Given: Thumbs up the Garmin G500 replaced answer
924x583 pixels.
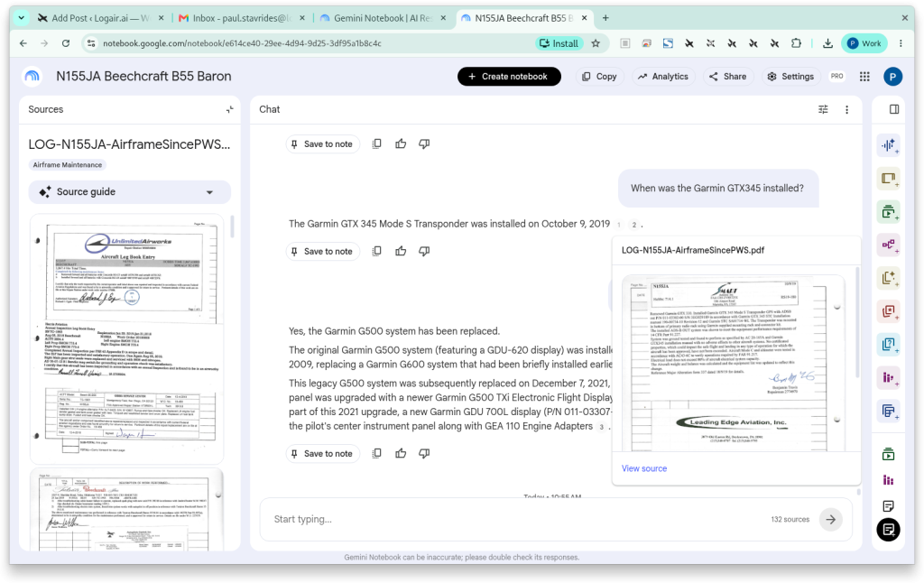Looking at the screenshot, I should point(401,453).
